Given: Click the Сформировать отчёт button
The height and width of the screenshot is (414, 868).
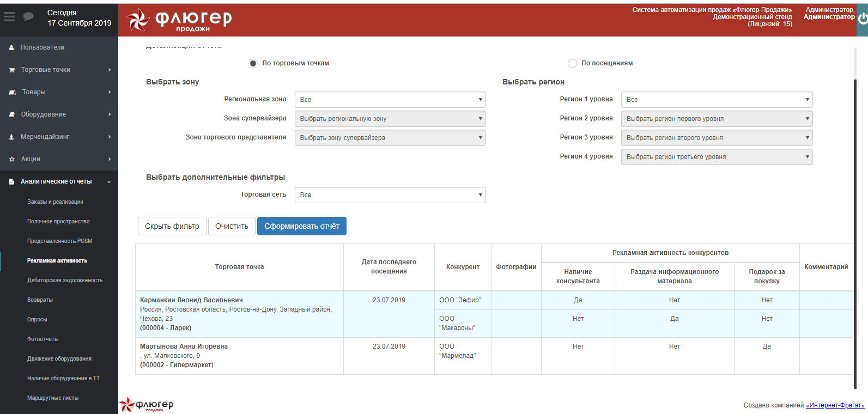Looking at the screenshot, I should tap(301, 226).
